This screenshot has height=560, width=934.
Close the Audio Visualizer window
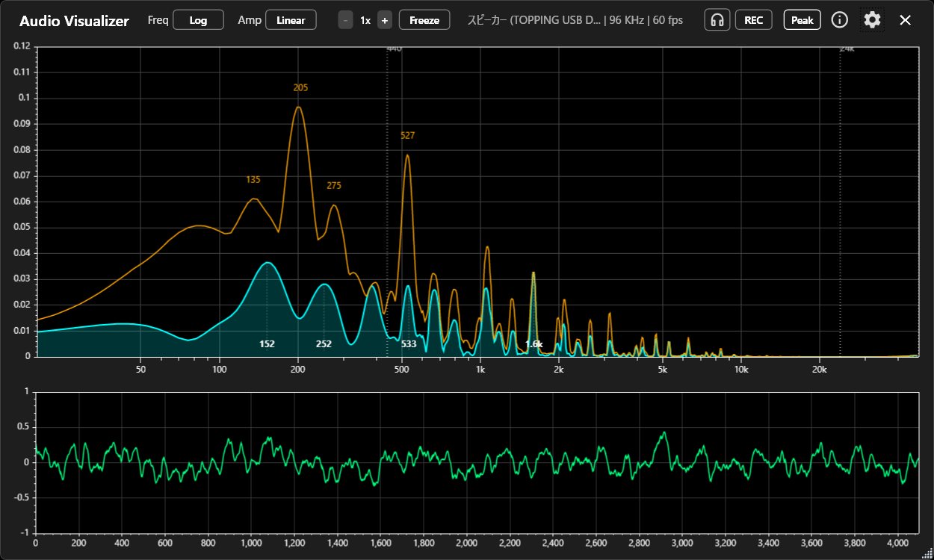point(905,20)
